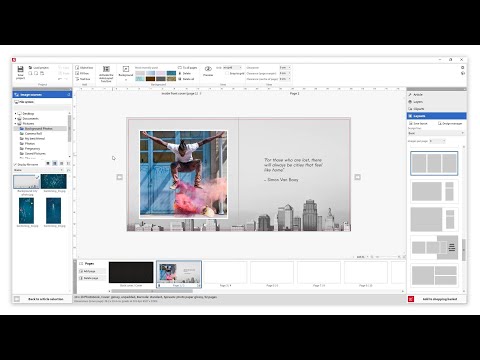Screen dimensions: 480x360
Task: Click Delete all backgrounds
Action: pyautogui.click(x=186, y=79)
